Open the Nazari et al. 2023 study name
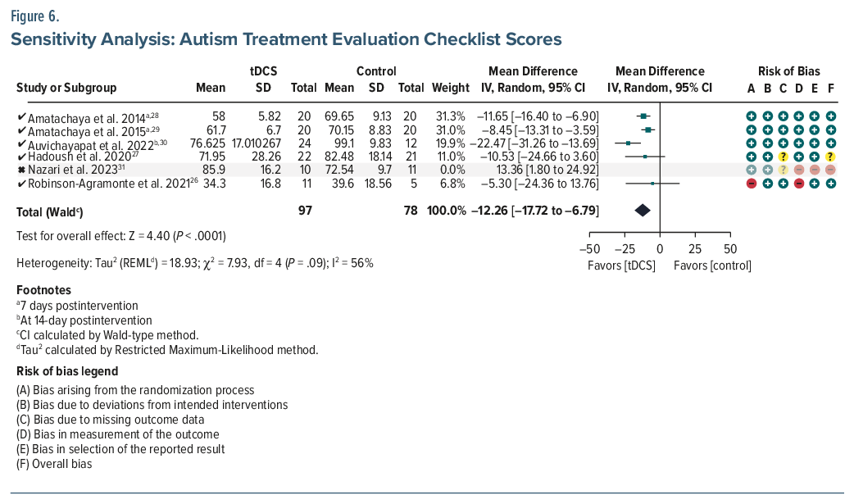Image resolution: width=854 pixels, height=504 pixels. coord(66,170)
